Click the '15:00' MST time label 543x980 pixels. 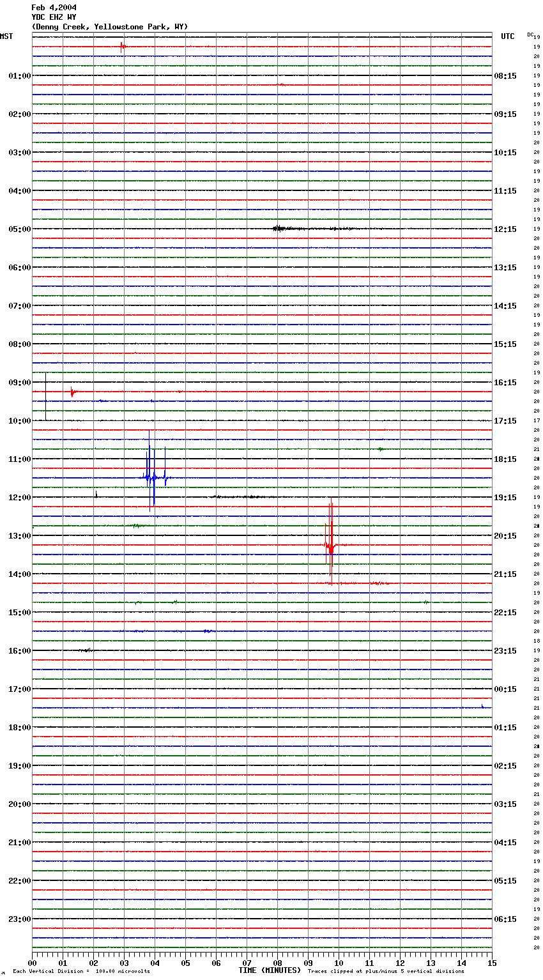point(20,613)
